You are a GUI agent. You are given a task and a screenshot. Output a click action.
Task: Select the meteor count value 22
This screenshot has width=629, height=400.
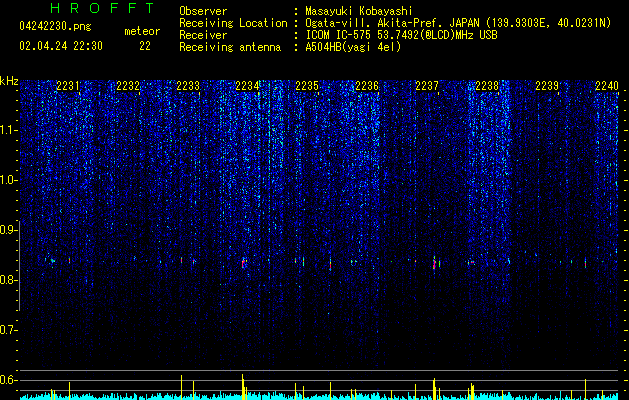point(145,46)
